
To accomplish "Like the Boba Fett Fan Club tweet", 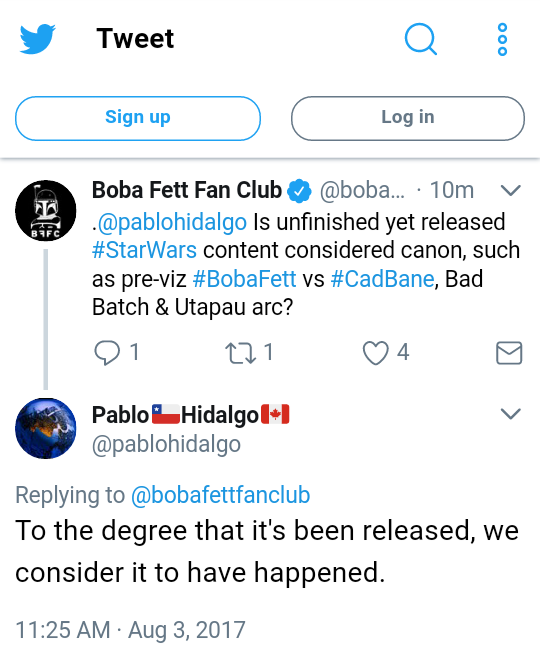I will tap(376, 353).
